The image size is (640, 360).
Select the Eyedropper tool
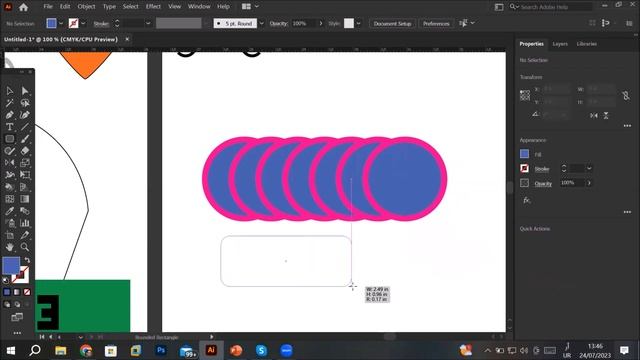9,211
